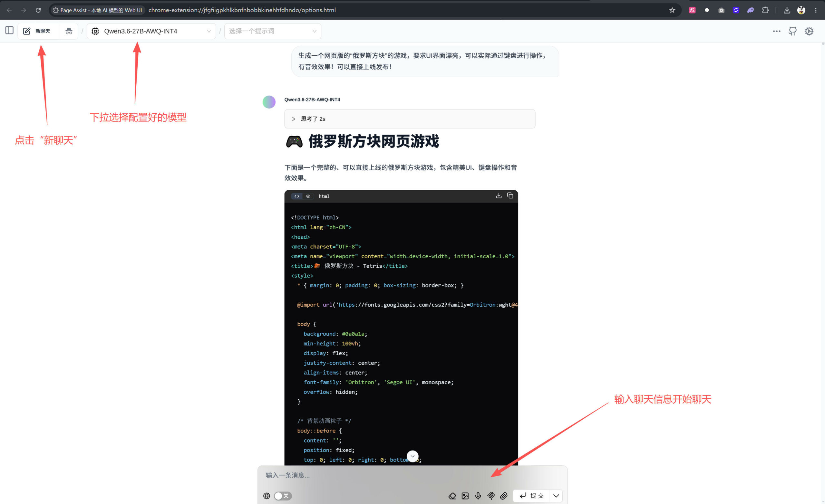Image resolution: width=825 pixels, height=504 pixels.
Task: Open the submit options dropdown arrow
Action: (556, 496)
